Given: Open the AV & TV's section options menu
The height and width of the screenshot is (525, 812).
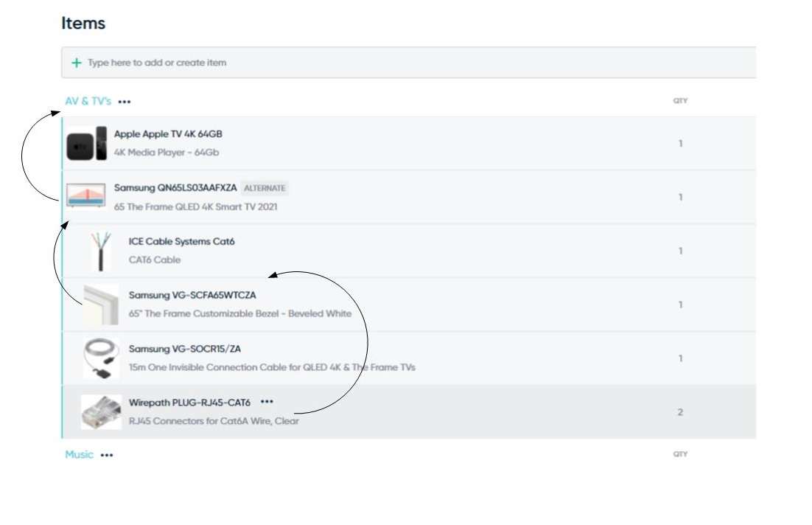Looking at the screenshot, I should (x=125, y=102).
